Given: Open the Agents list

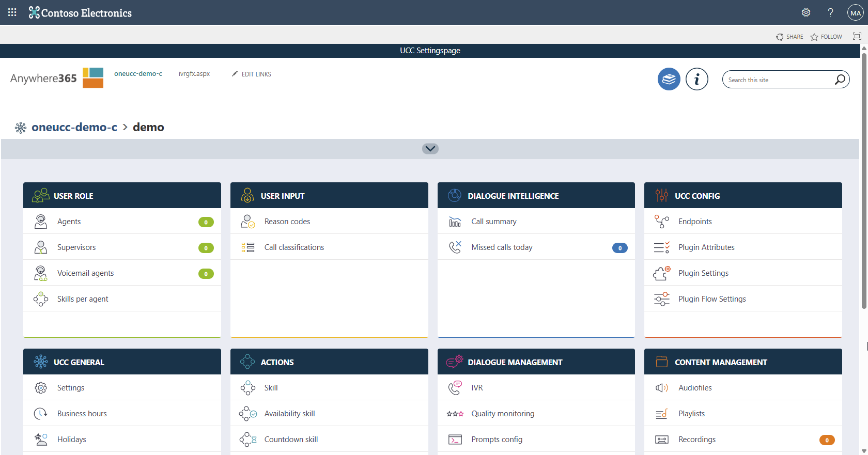Looking at the screenshot, I should [69, 222].
